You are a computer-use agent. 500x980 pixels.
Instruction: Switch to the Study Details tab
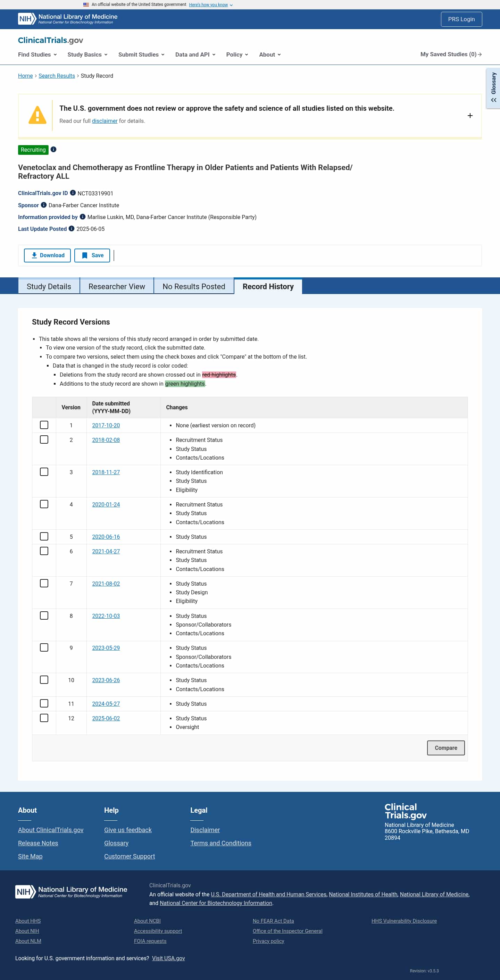[49, 286]
